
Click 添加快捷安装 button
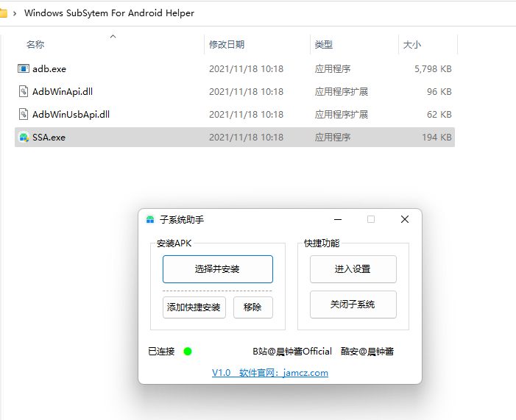click(x=194, y=307)
